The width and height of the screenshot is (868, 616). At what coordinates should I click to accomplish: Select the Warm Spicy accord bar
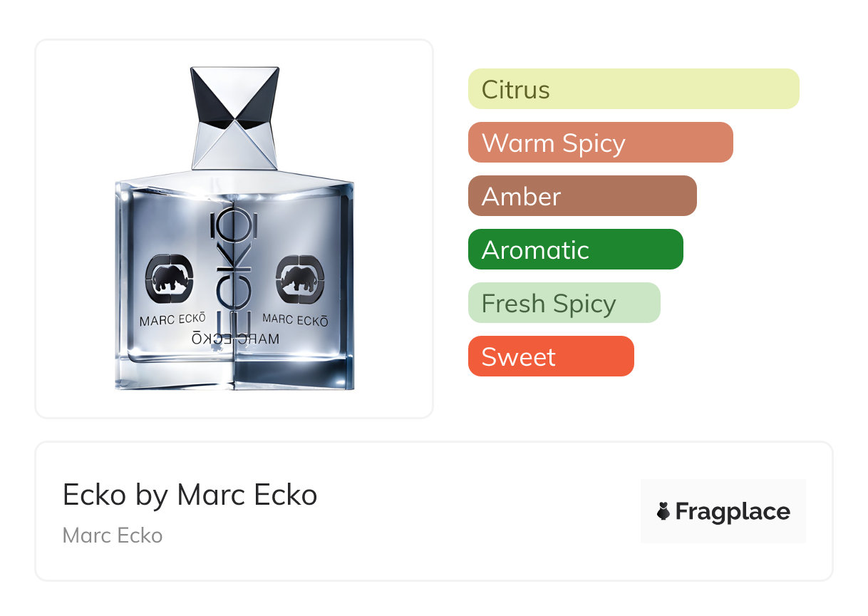click(x=601, y=143)
